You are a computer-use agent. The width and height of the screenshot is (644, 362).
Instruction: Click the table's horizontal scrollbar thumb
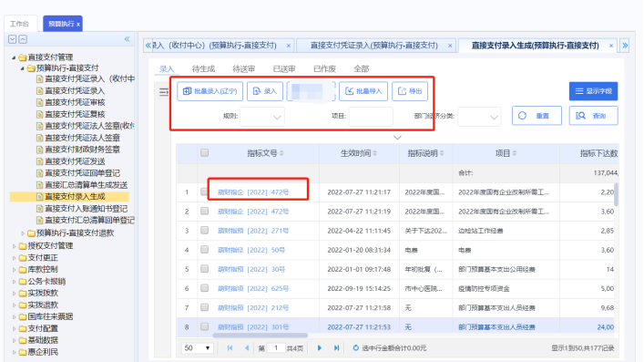pos(260,336)
